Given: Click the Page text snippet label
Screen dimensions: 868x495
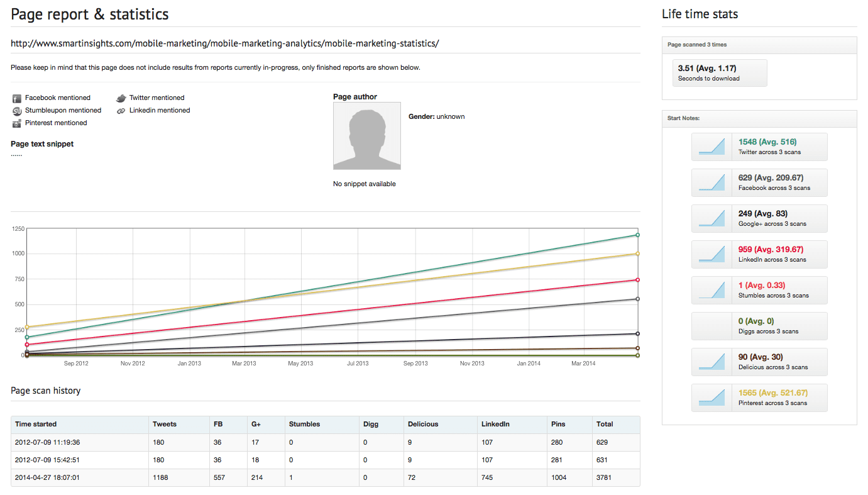Looking at the screenshot, I should click(x=42, y=144).
